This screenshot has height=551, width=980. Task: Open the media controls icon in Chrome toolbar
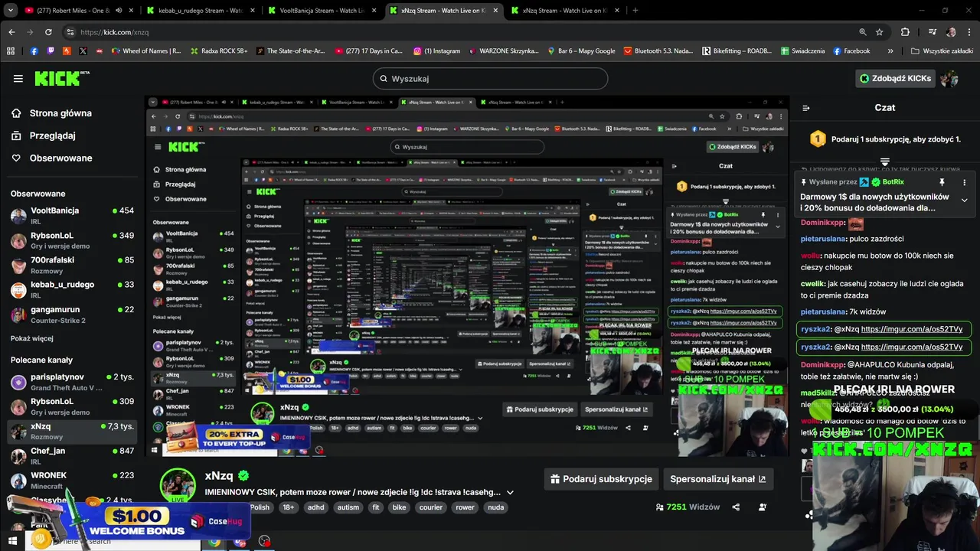pyautogui.click(x=932, y=32)
